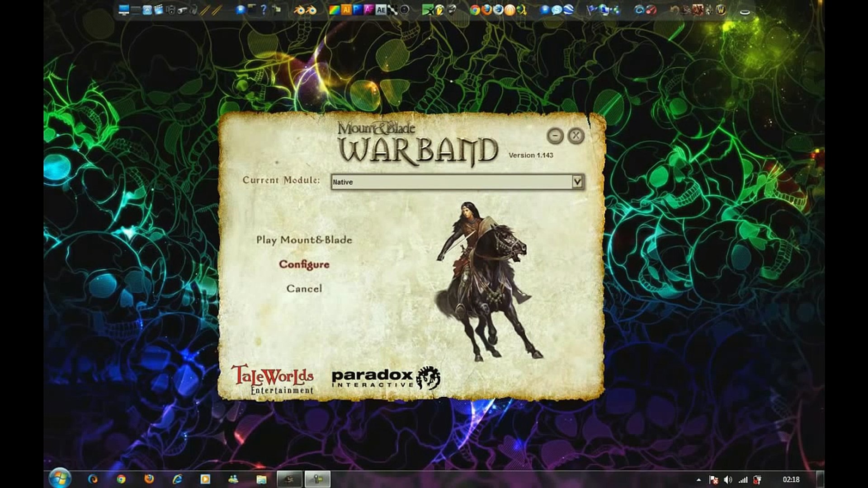Open Windows Explorer folder on taskbar
This screenshot has width=868, height=488.
coord(261,479)
